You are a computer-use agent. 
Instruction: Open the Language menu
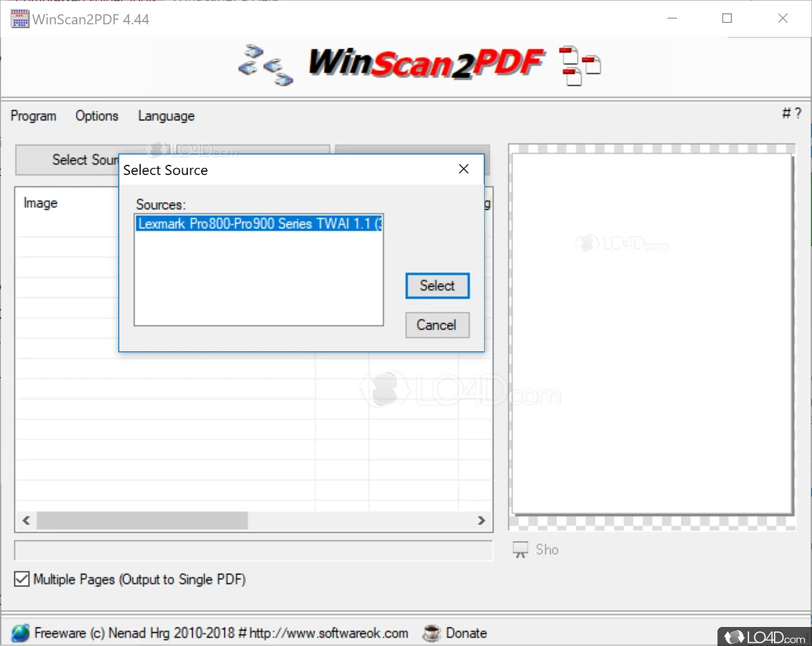166,116
